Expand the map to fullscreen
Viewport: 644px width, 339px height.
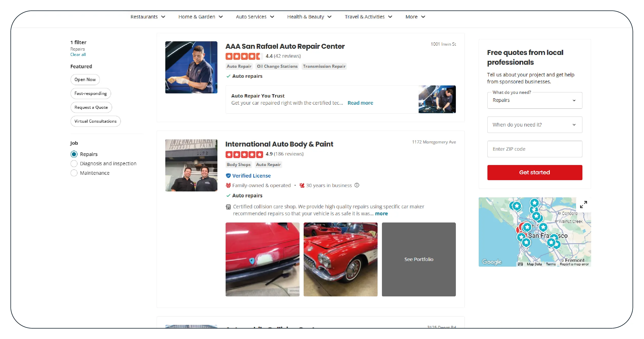pos(583,205)
